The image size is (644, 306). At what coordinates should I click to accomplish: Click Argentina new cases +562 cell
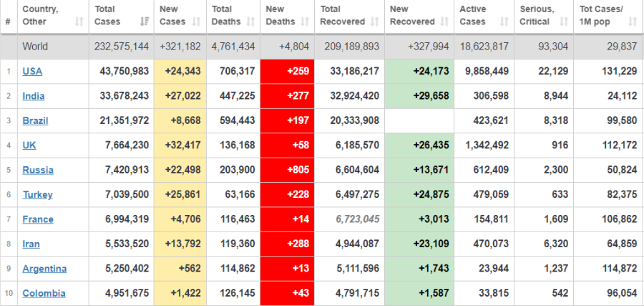pos(180,269)
